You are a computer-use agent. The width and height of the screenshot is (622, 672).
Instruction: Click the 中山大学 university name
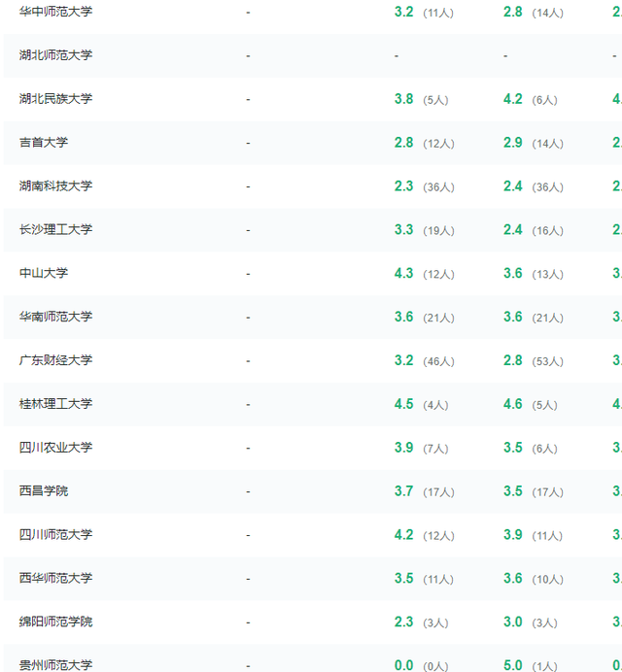coord(44,273)
